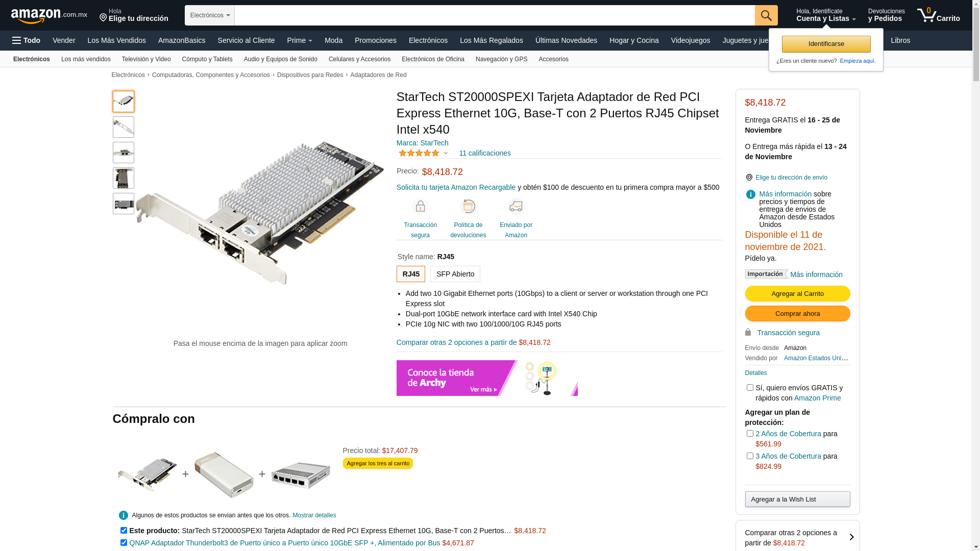Expand the Prime dropdown menu
980x551 pixels.
click(x=300, y=40)
